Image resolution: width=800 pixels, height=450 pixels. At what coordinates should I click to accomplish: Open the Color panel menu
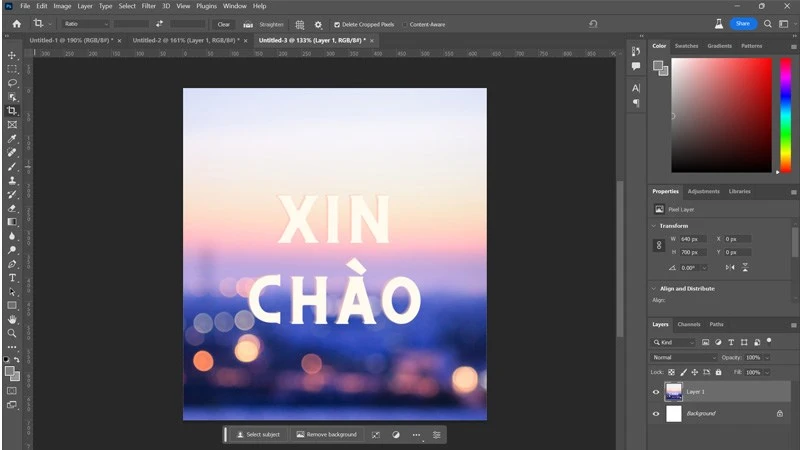click(x=793, y=46)
